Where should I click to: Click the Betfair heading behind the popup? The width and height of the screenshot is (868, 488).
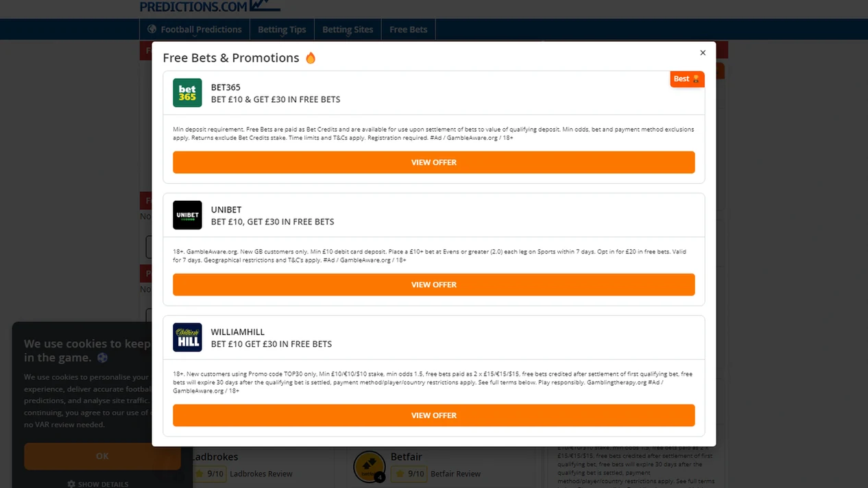tap(407, 456)
